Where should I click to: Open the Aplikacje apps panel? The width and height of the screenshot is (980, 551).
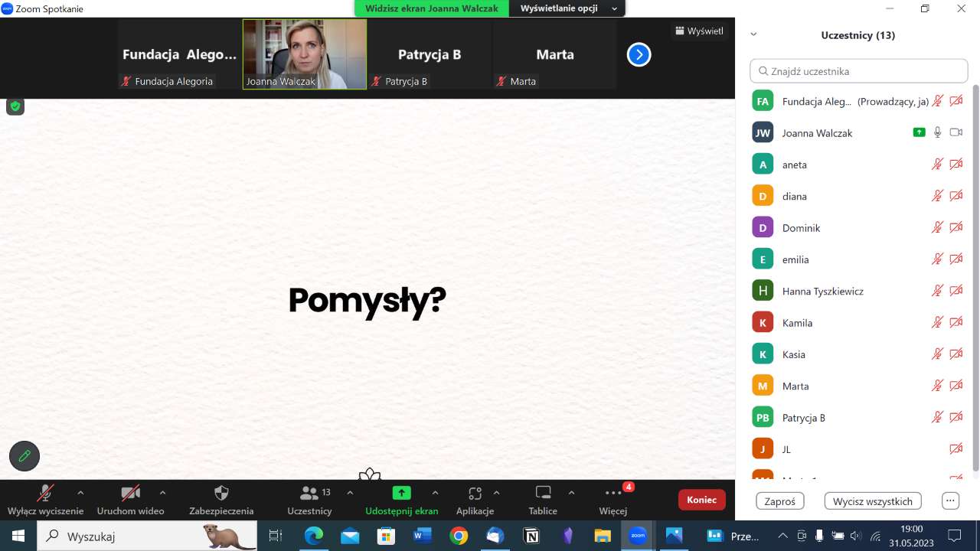(475, 500)
